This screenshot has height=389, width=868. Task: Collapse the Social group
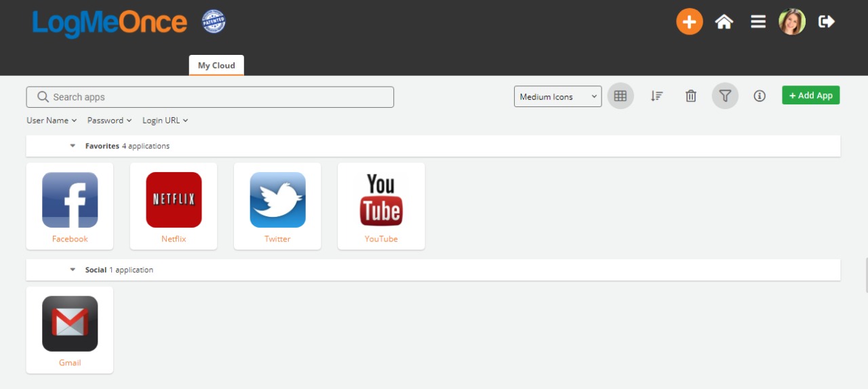pos(73,270)
